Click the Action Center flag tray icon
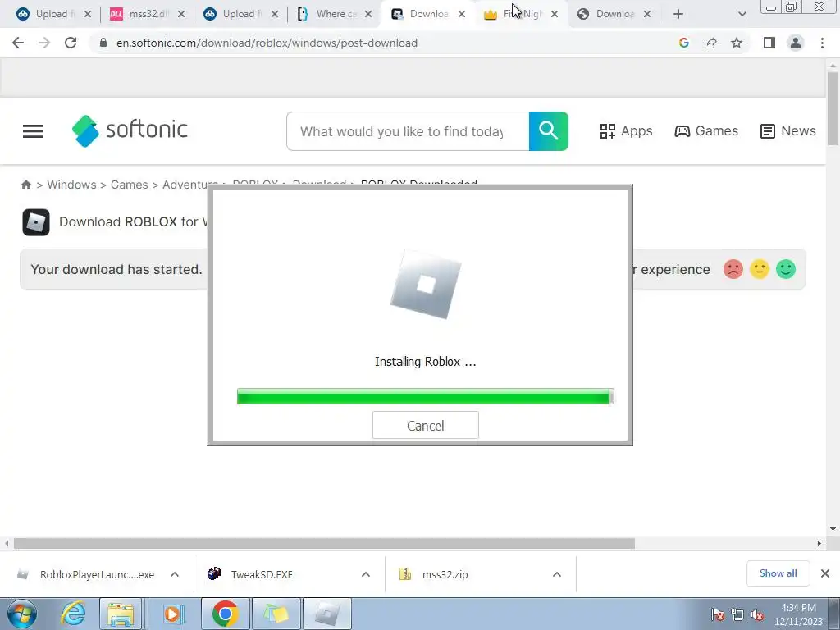840x630 pixels. pyautogui.click(x=718, y=615)
